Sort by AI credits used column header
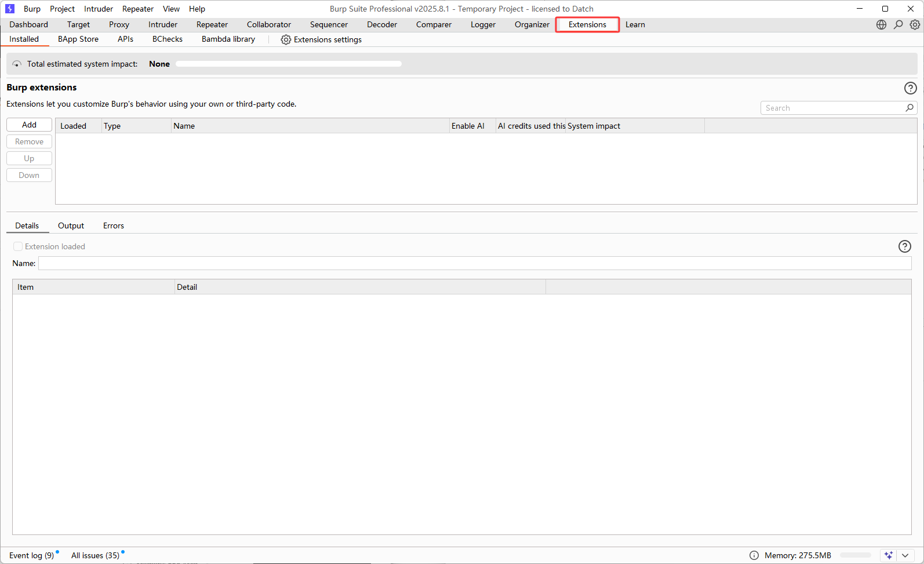Viewport: 924px width, 564px height. point(530,126)
